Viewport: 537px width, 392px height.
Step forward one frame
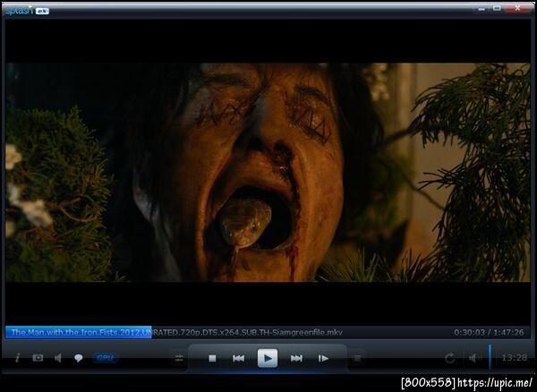click(323, 359)
